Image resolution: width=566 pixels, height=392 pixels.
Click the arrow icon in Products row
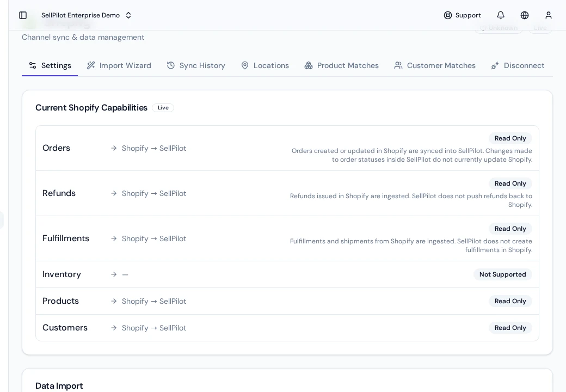114,301
